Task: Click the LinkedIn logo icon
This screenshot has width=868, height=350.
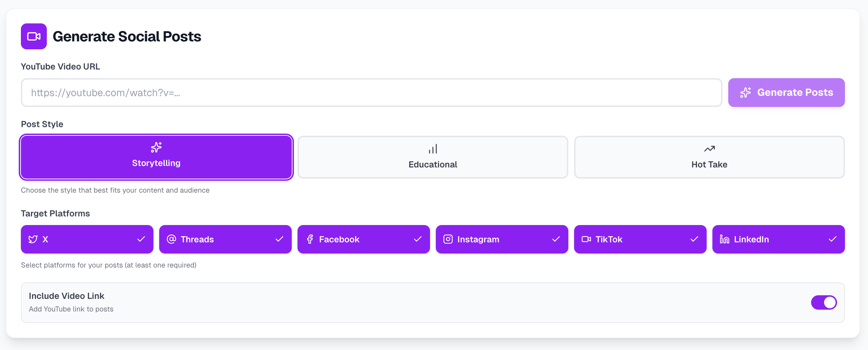Action: point(725,239)
